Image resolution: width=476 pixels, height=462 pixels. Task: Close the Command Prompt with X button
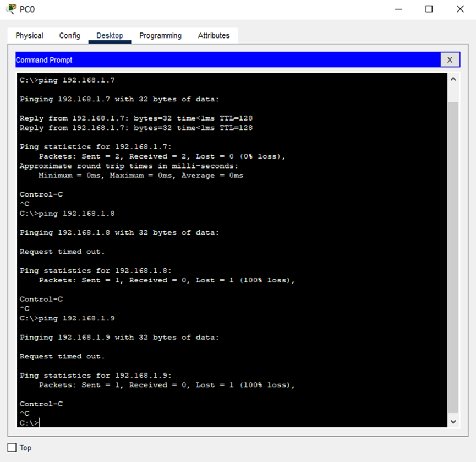(x=450, y=60)
